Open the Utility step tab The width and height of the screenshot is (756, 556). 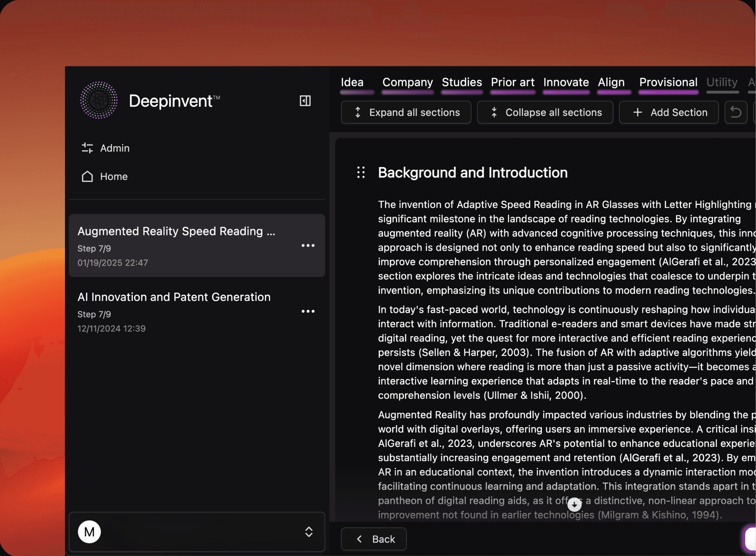click(722, 83)
